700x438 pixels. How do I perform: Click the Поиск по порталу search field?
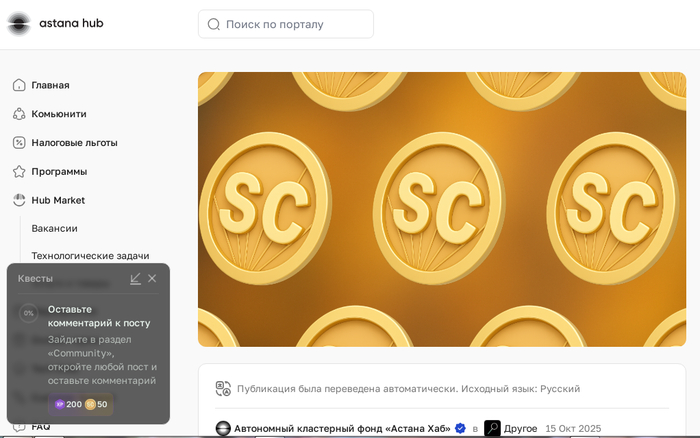click(295, 24)
